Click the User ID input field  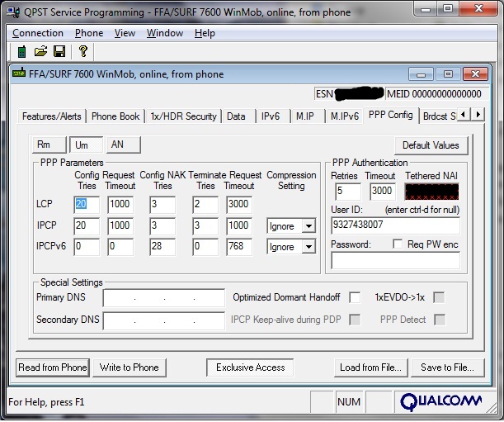tap(395, 225)
